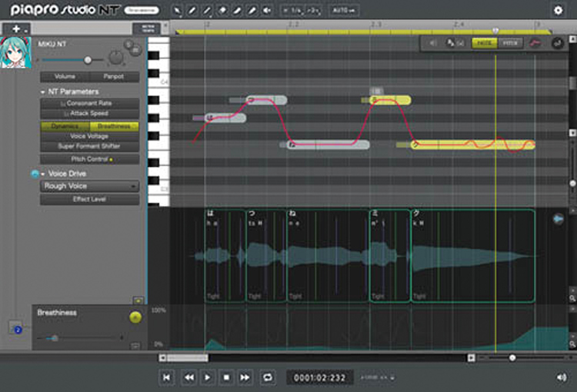Toggle the solo S button on MIKU track
This screenshot has width=577, height=392.
click(x=128, y=45)
